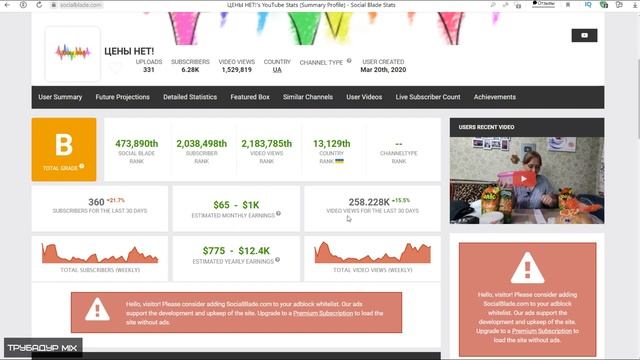This screenshot has height=360, width=640.
Task: Open Premium Subscription link in bottom banner
Action: coord(323,313)
